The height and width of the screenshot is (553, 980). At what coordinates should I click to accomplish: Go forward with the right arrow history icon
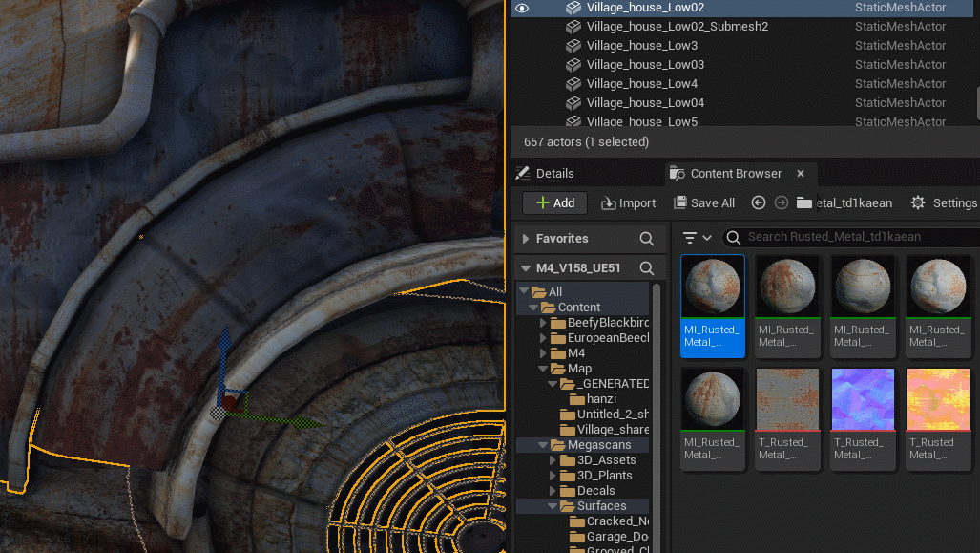(782, 202)
